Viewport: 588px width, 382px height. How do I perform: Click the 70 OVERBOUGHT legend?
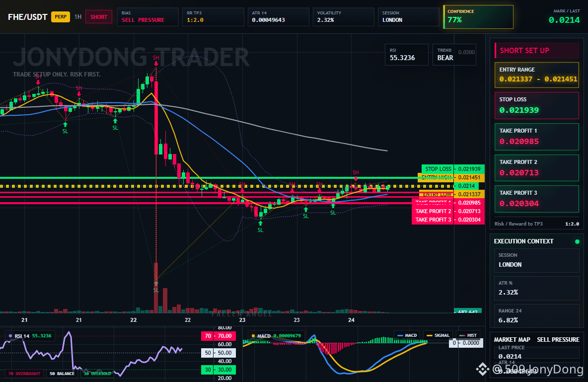(x=24, y=374)
